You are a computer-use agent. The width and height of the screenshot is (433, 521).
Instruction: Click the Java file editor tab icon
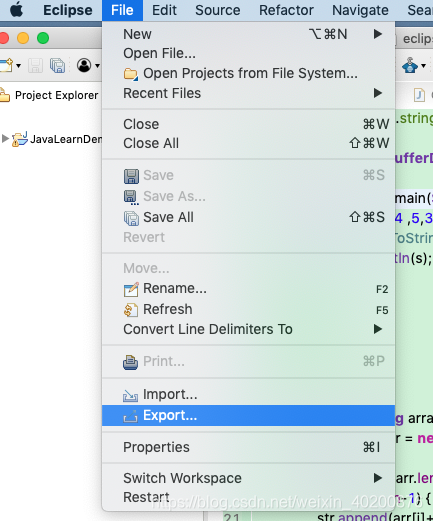(419, 95)
